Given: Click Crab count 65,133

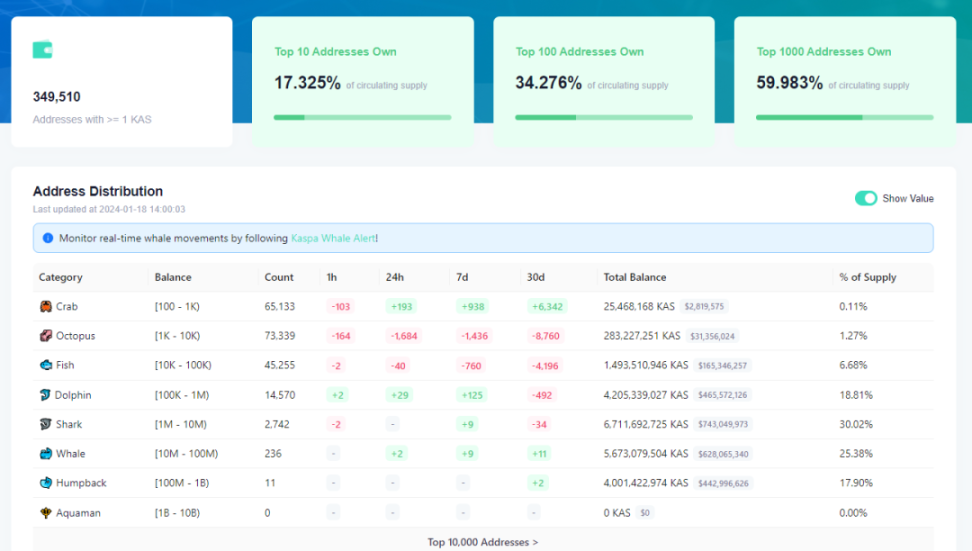Looking at the screenshot, I should tap(280, 306).
